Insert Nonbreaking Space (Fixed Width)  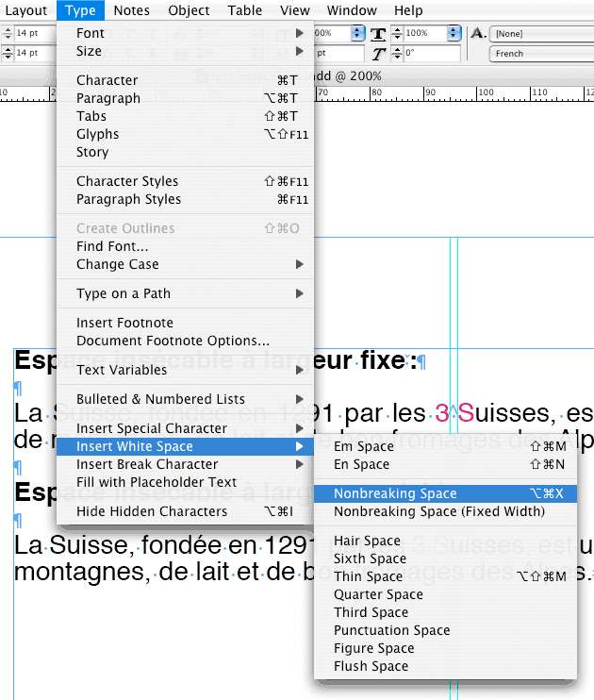click(x=445, y=511)
